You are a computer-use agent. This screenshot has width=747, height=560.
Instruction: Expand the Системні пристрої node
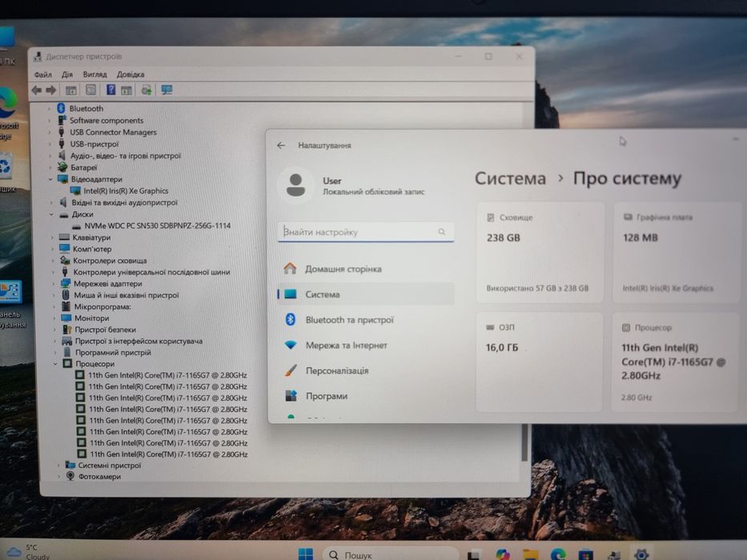click(x=58, y=466)
